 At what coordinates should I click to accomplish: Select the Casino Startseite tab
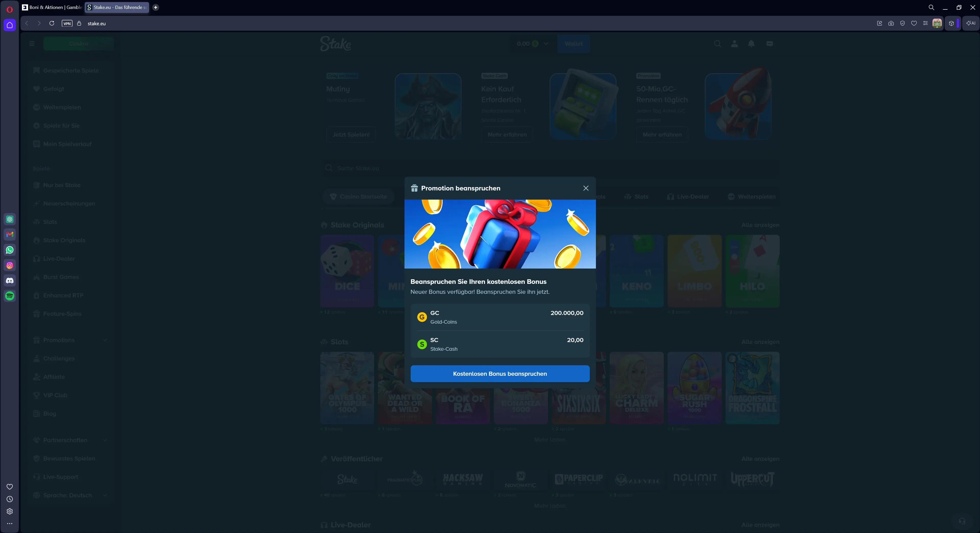point(358,197)
